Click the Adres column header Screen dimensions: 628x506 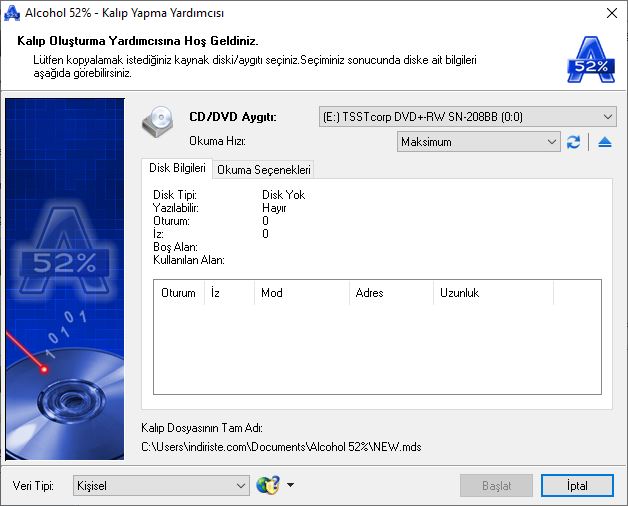tap(391, 293)
